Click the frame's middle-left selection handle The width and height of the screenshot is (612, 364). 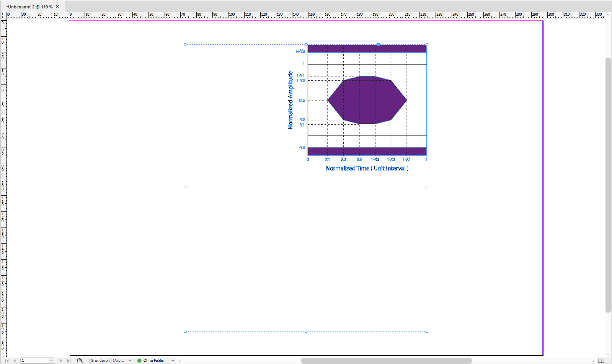185,188
